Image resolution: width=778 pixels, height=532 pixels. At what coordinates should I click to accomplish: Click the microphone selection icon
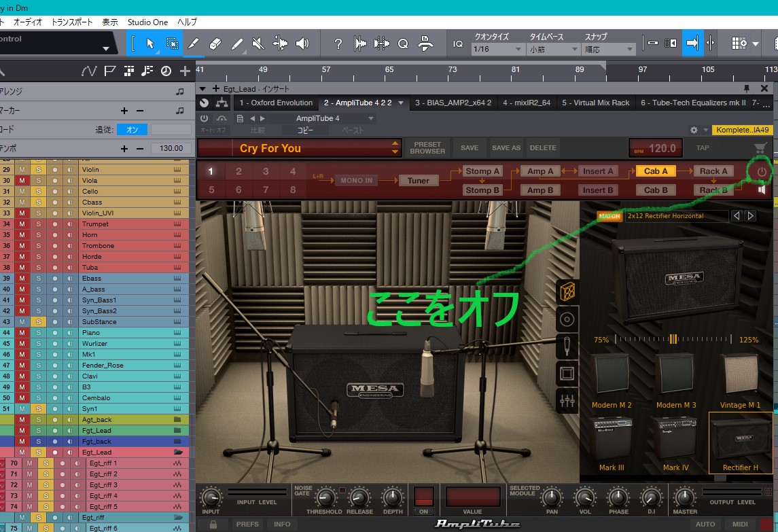click(x=567, y=346)
